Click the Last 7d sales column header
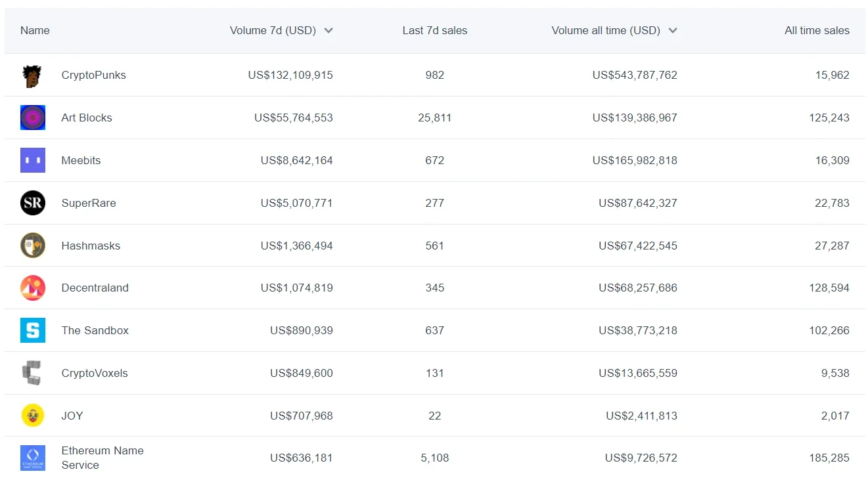Image resolution: width=868 pixels, height=478 pixels. (434, 31)
